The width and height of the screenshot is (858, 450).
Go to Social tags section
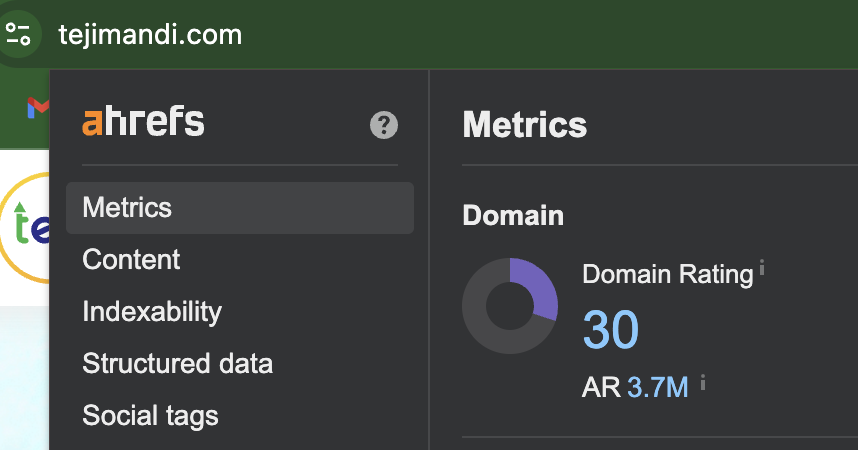point(150,416)
